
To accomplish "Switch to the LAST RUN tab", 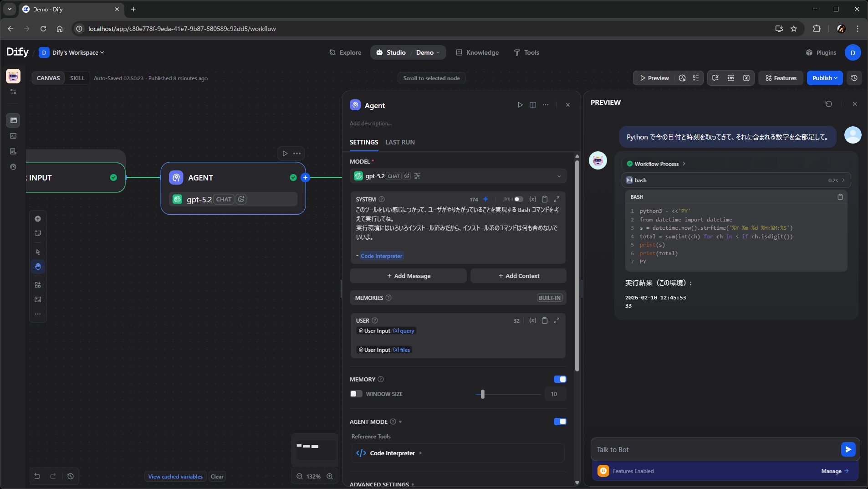I will pos(399,142).
